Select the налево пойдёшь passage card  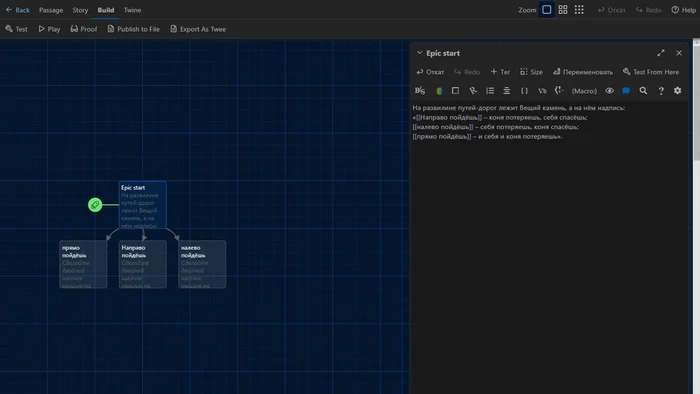pos(202,264)
